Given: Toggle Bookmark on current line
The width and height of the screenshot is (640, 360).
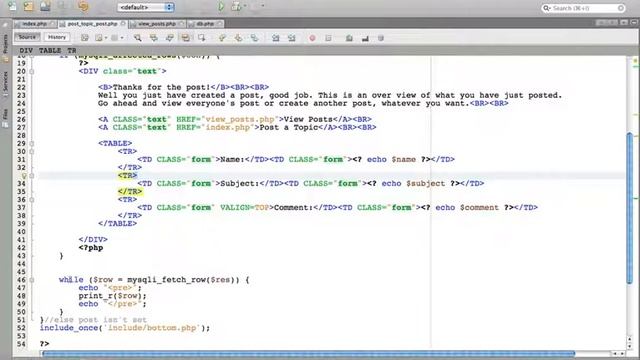Looking at the screenshot, I should (254, 38).
